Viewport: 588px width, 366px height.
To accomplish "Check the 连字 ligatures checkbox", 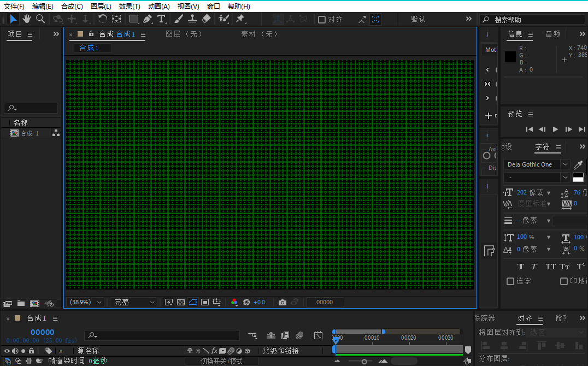I will coord(510,281).
